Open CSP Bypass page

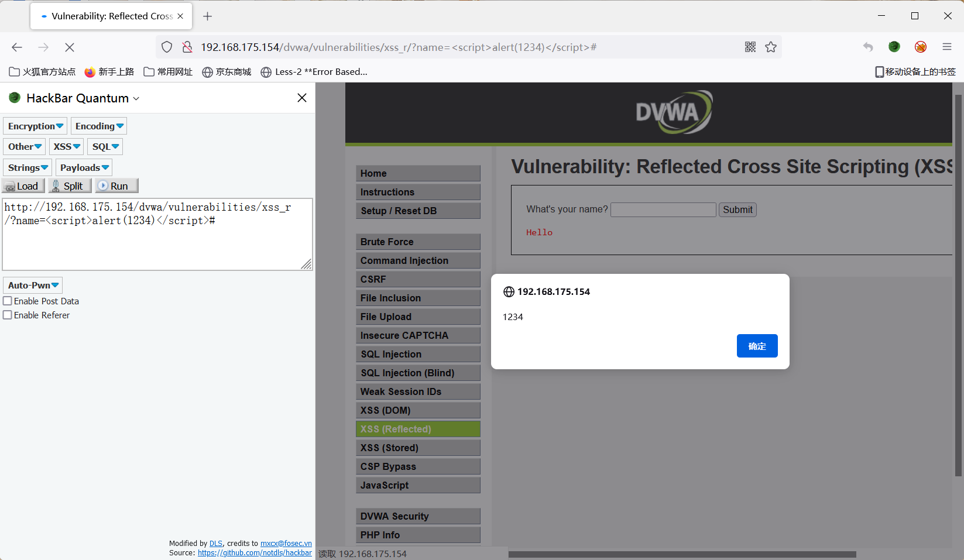pyautogui.click(x=418, y=466)
